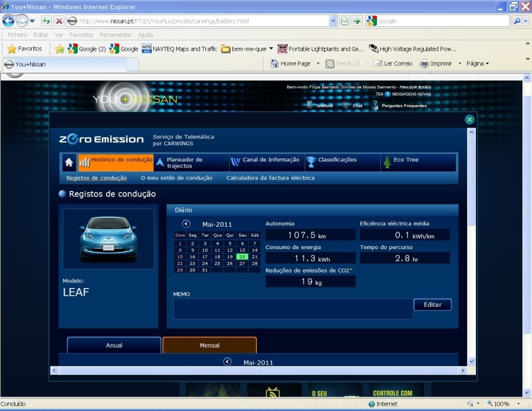Open Perguntas Frequentes help link

click(x=404, y=106)
